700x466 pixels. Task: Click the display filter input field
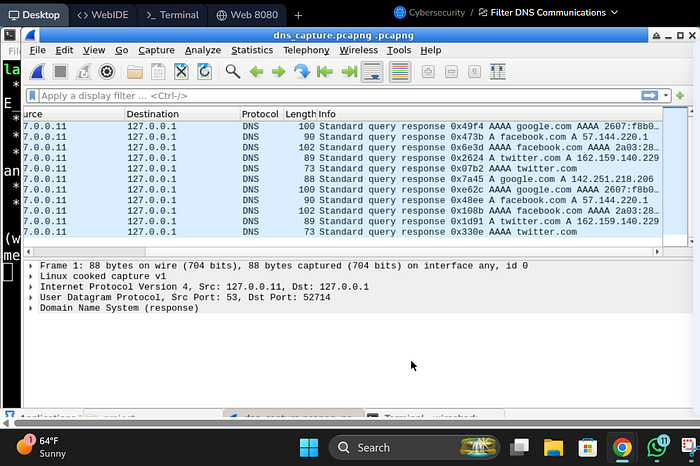tap(339, 96)
